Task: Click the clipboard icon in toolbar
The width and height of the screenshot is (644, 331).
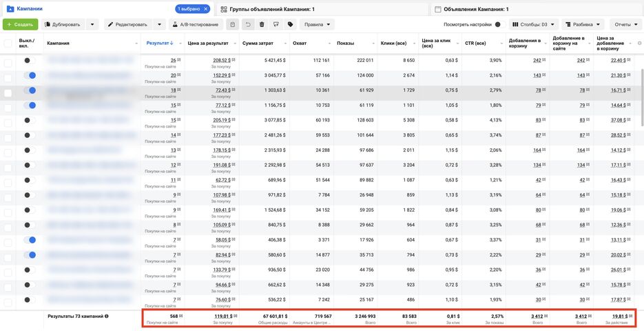Action: [233, 24]
